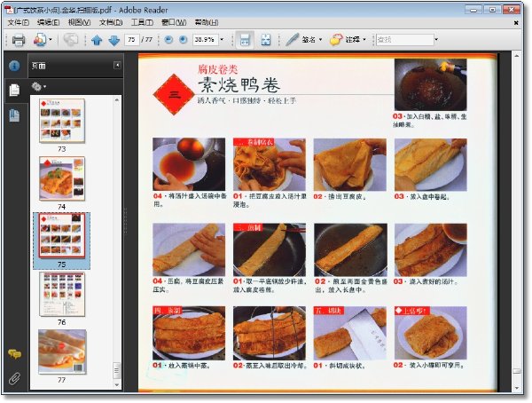Click the Print icon in toolbar
The image size is (532, 403).
(19, 40)
